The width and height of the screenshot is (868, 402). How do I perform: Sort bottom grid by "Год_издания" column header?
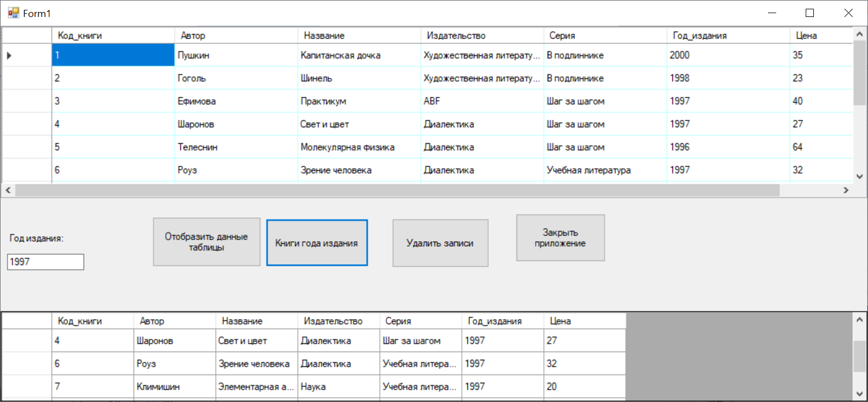point(502,321)
